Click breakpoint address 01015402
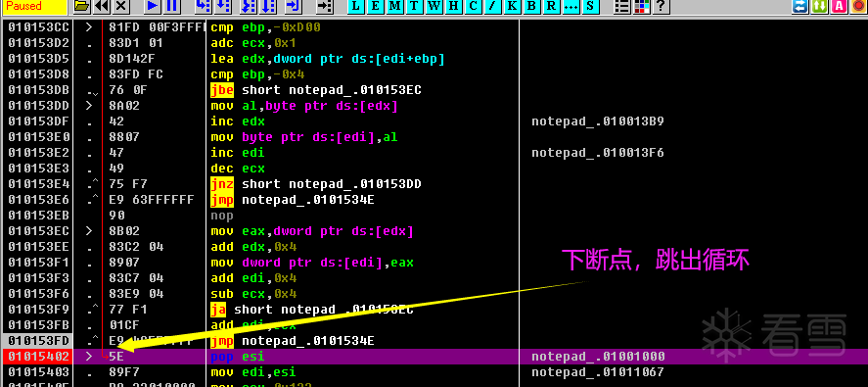Screen dimensions: 868x387 pos(38,356)
